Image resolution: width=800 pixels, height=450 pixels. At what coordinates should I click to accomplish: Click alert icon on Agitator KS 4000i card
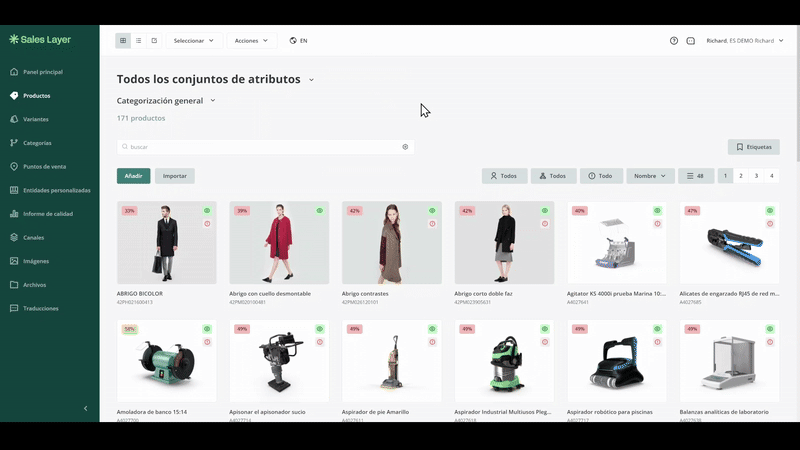click(x=658, y=223)
